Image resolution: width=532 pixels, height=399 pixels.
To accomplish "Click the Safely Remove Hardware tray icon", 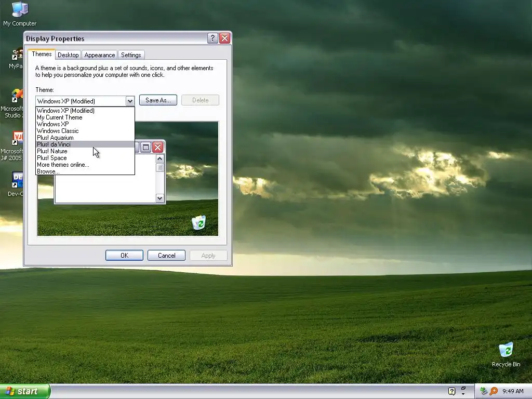I will point(484,391).
